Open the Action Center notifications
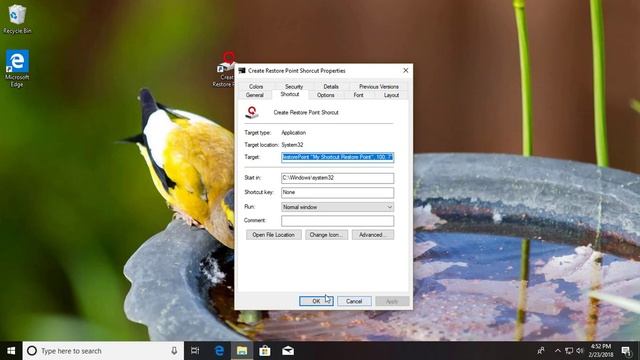This screenshot has height=360, width=640. (627, 351)
